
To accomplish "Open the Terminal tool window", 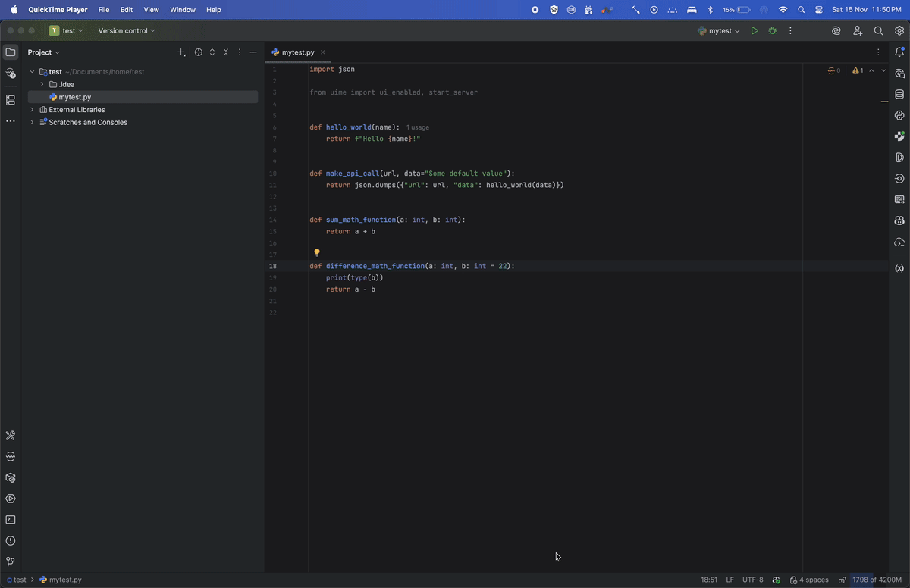I will click(x=11, y=520).
